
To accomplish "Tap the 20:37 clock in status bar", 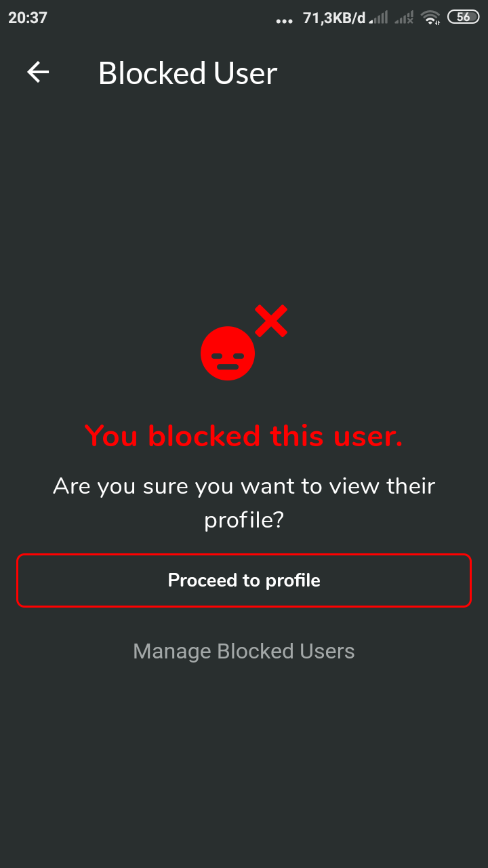I will point(28,18).
